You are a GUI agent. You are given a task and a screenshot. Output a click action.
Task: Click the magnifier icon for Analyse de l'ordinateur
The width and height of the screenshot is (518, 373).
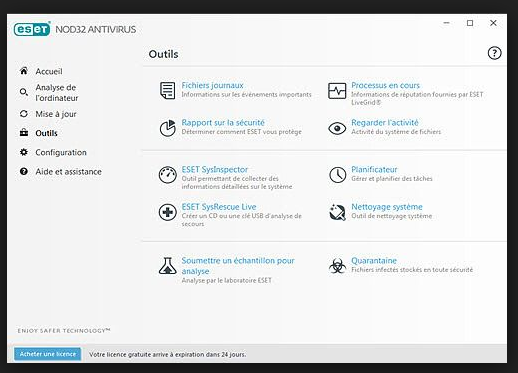(x=24, y=92)
